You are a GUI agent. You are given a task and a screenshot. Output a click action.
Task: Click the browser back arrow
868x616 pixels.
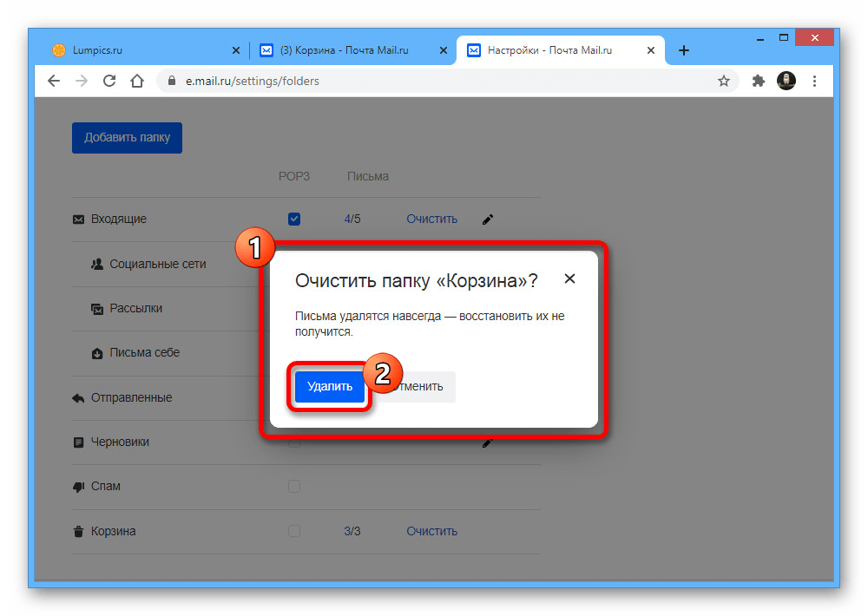click(54, 81)
